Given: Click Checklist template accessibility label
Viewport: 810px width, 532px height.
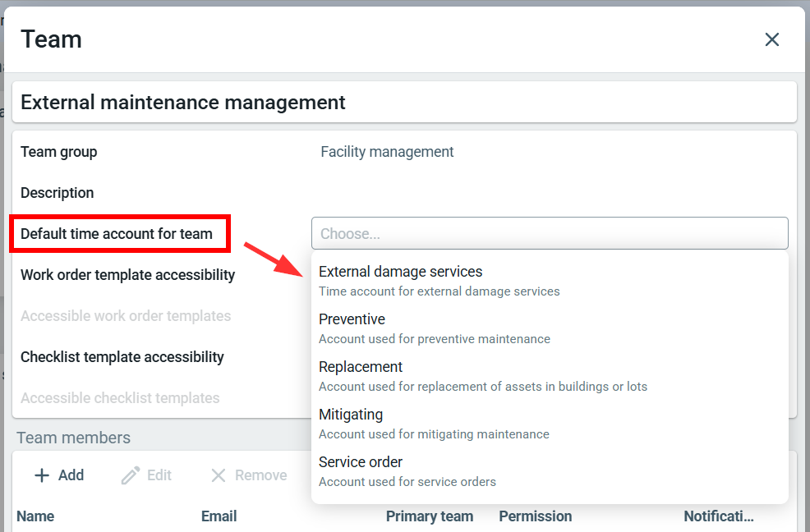Looking at the screenshot, I should (122, 357).
